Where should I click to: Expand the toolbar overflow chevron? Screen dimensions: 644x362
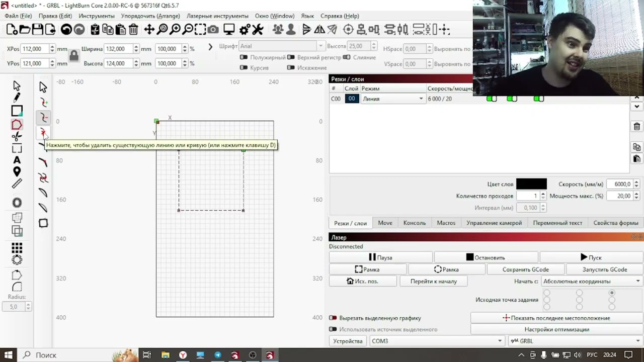210,47
